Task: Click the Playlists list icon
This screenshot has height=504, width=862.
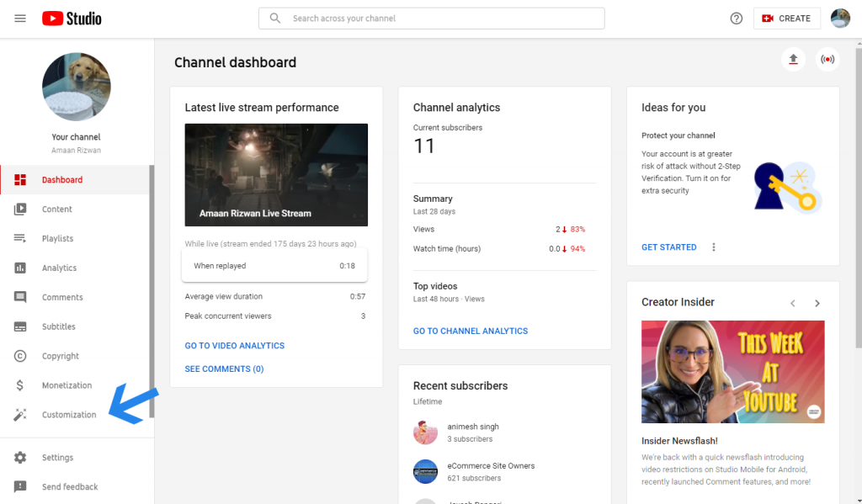Action: [20, 238]
